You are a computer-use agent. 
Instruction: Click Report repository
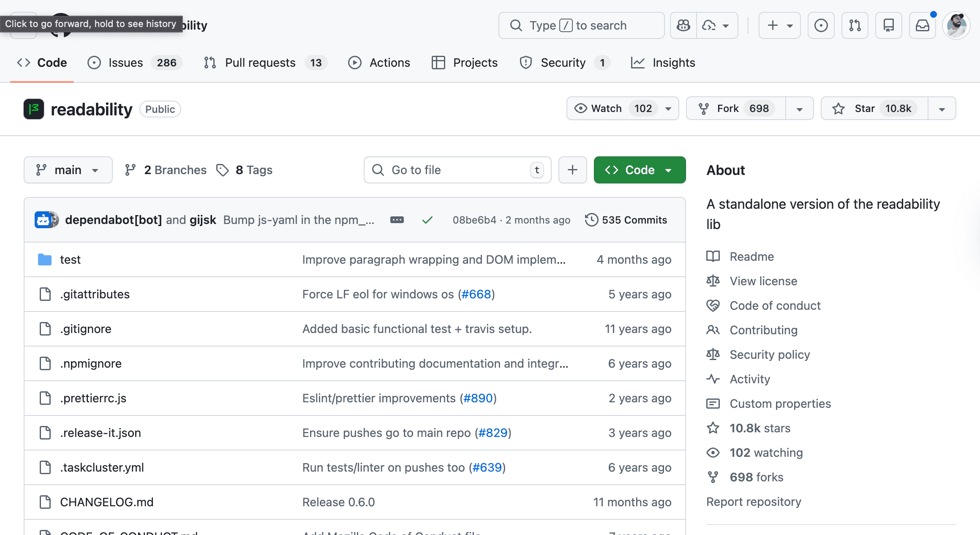753,502
